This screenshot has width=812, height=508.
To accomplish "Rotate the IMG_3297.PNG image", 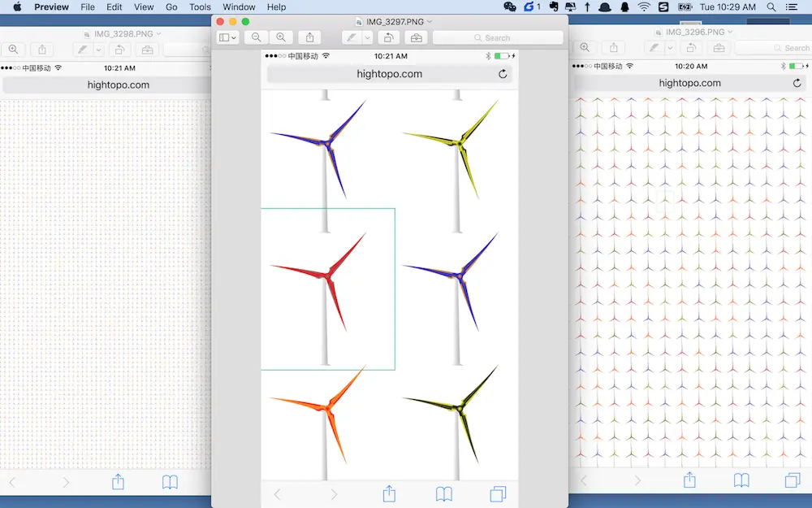I will coord(388,37).
